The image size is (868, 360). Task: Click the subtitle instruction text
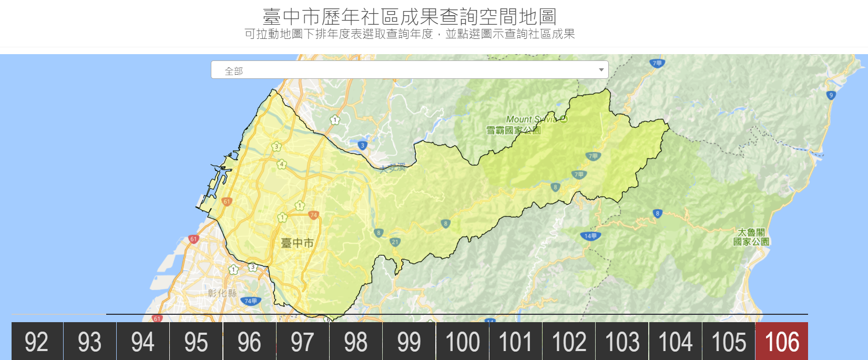410,34
